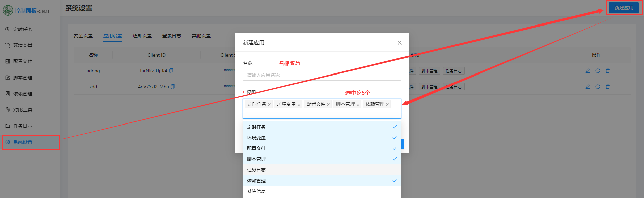
Task: Click the xdd name cell
Action: point(93,87)
